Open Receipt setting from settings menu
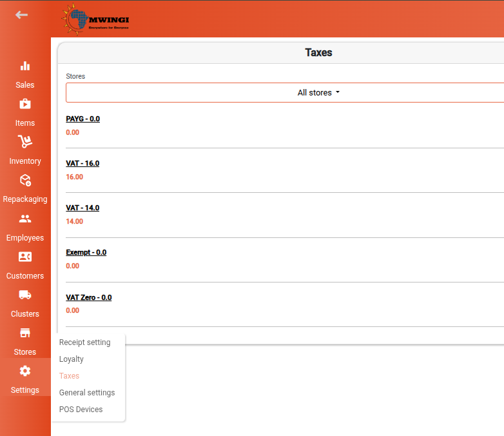This screenshot has height=436, width=504. pos(85,342)
